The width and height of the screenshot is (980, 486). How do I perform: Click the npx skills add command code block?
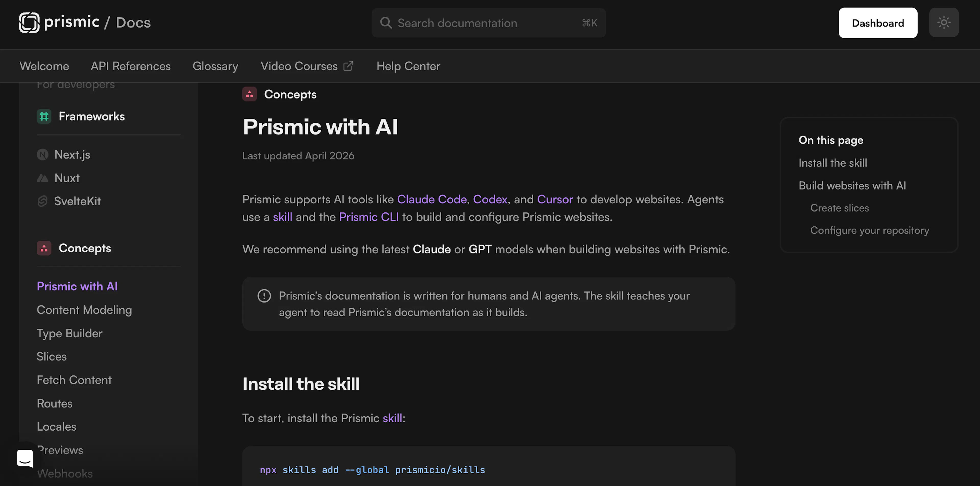[x=488, y=466]
